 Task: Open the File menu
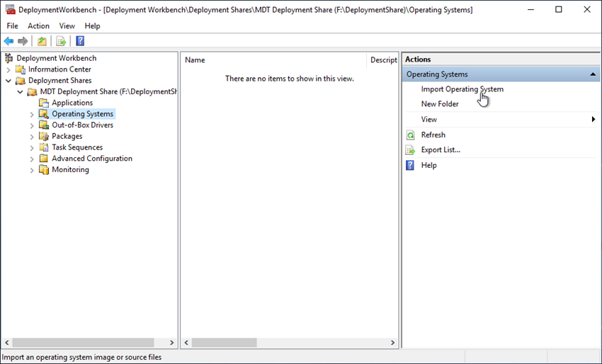pos(12,25)
